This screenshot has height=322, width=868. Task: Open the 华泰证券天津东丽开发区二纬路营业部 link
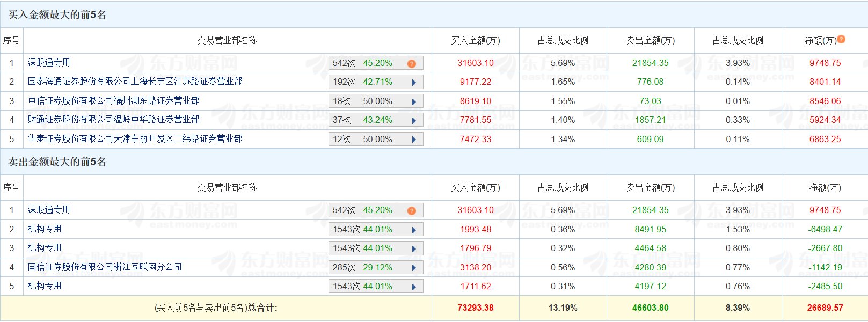coord(135,139)
